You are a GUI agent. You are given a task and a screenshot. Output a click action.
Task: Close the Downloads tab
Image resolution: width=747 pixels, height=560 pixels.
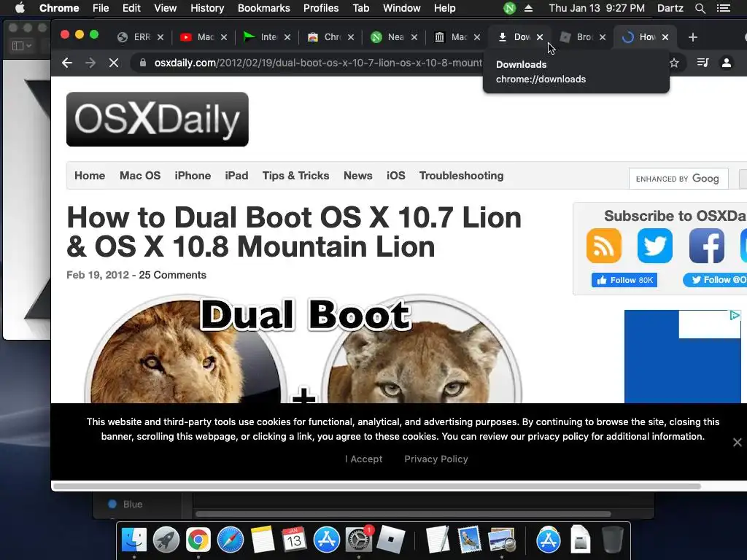click(540, 37)
